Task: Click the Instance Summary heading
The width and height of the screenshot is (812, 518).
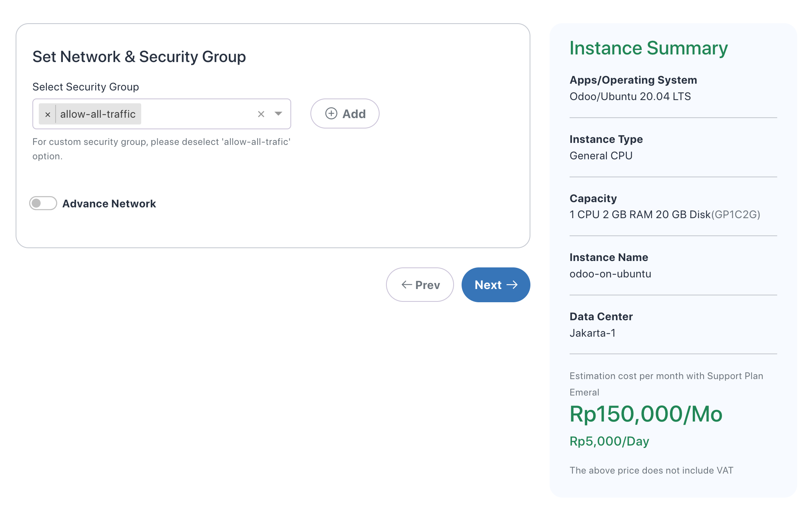Action: coord(648,48)
